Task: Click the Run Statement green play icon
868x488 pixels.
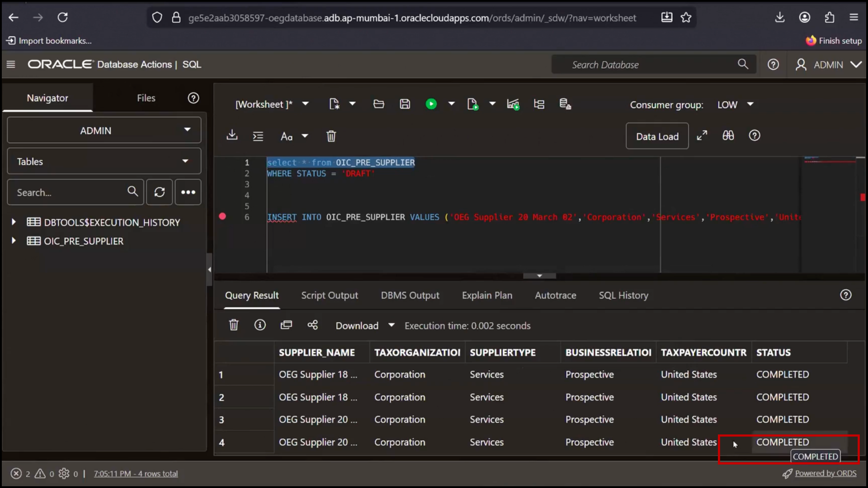Action: [431, 104]
